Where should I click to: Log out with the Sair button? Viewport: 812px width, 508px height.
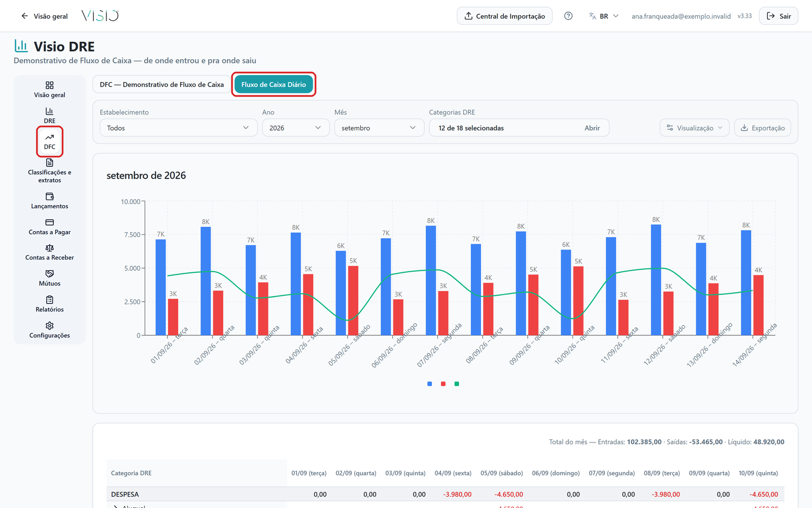pos(779,16)
